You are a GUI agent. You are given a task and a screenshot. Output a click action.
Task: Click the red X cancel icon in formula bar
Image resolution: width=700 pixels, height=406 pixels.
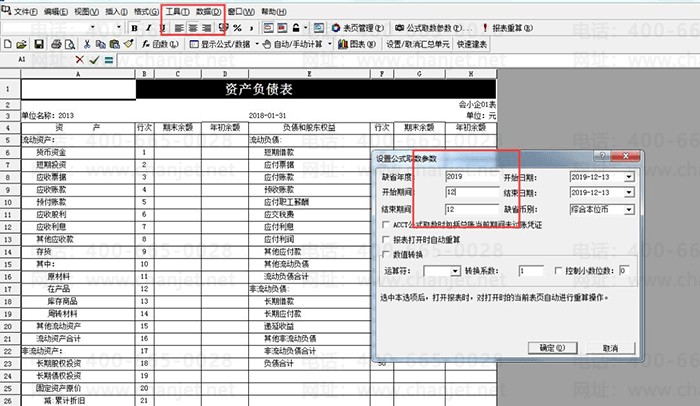81,60
